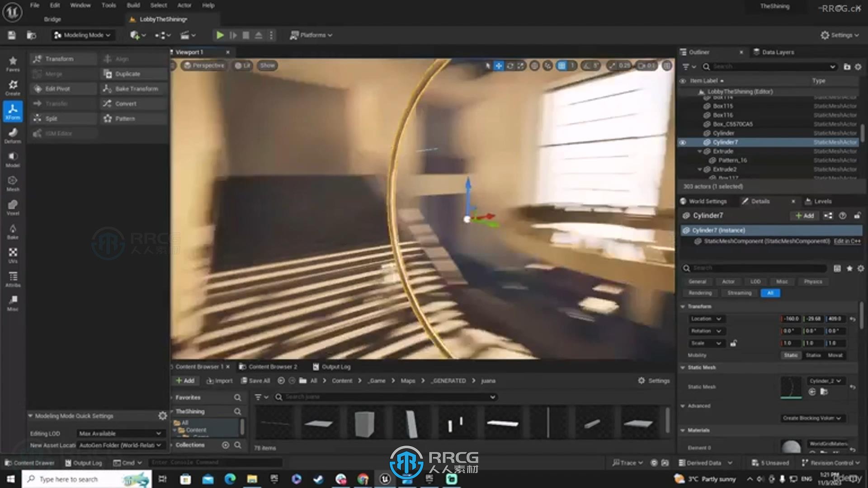Collapse the Static Mesh section

coord(683,367)
